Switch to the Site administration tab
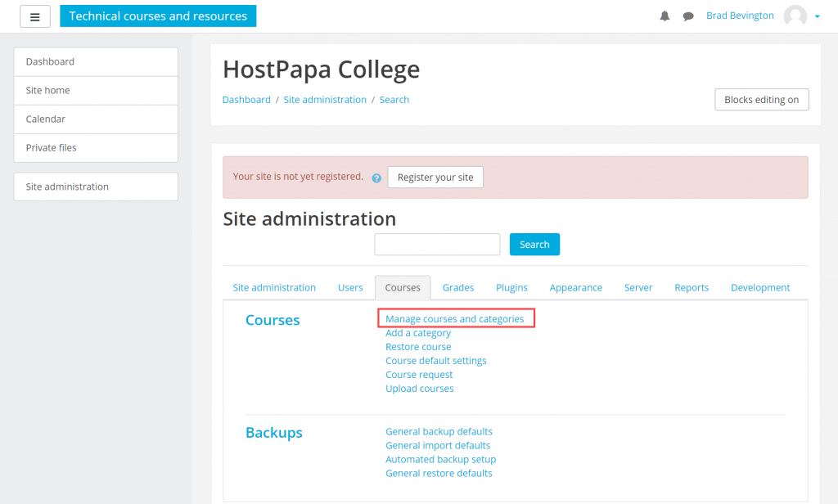838x504 pixels. 274,287
